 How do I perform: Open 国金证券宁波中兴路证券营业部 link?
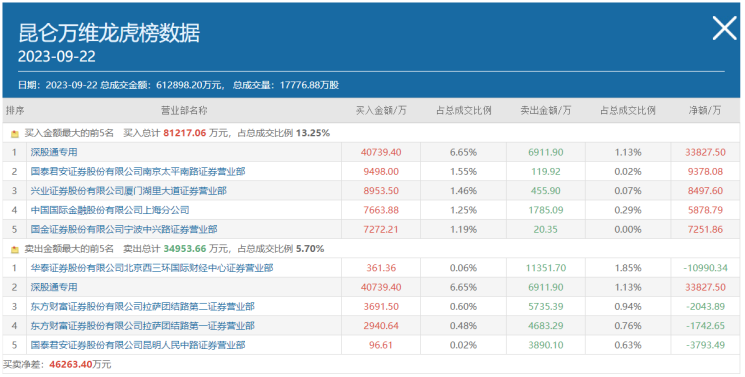pyautogui.click(x=124, y=229)
